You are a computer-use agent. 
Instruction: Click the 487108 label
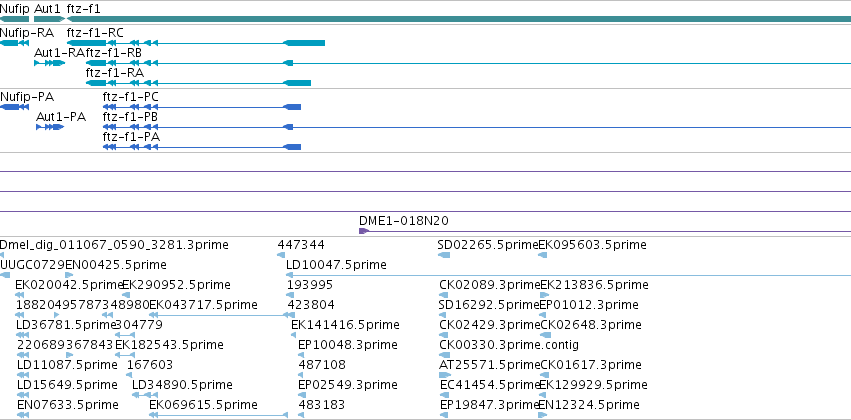[x=322, y=365]
